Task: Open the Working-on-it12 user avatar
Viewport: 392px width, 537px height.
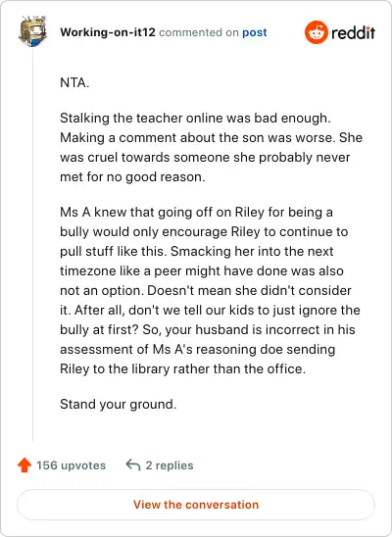Action: click(x=33, y=31)
